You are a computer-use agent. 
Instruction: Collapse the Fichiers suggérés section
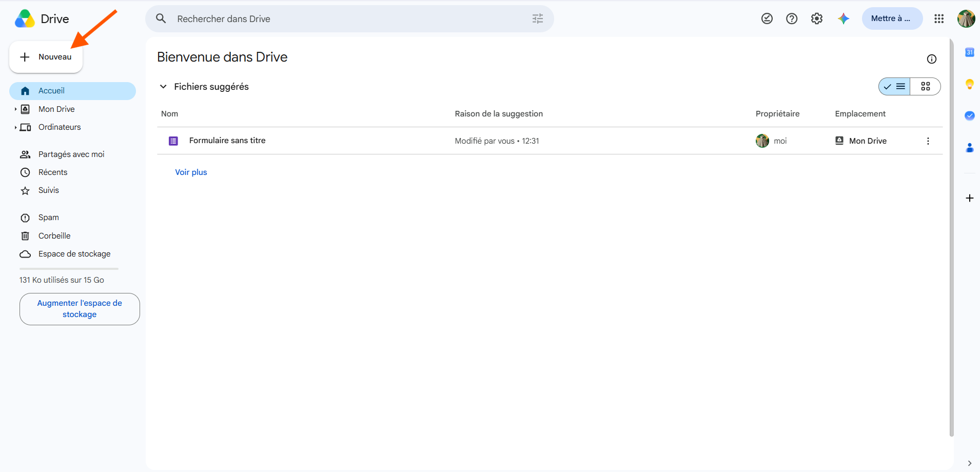pyautogui.click(x=163, y=87)
